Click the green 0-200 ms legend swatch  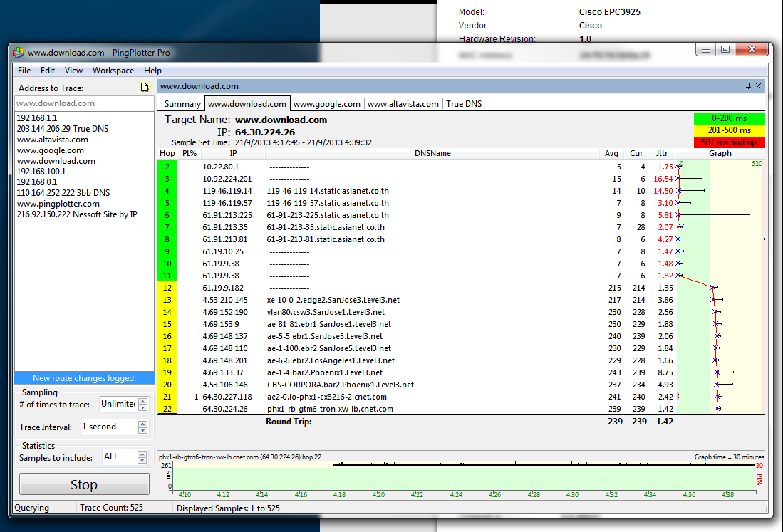click(x=729, y=118)
